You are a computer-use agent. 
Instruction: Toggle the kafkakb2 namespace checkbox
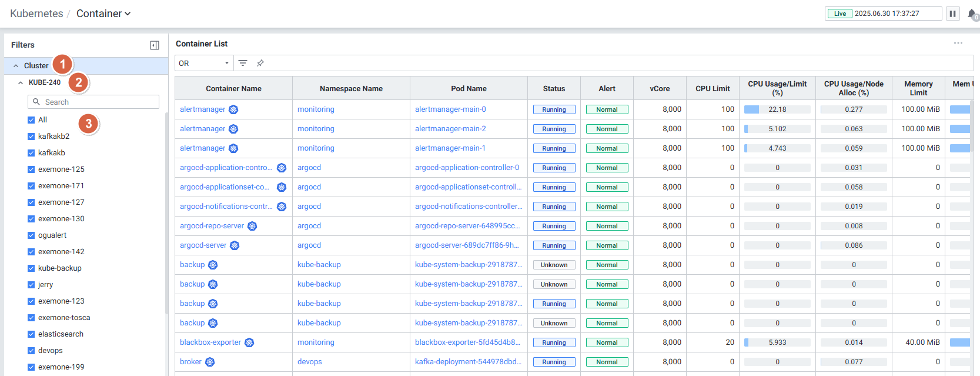point(31,137)
